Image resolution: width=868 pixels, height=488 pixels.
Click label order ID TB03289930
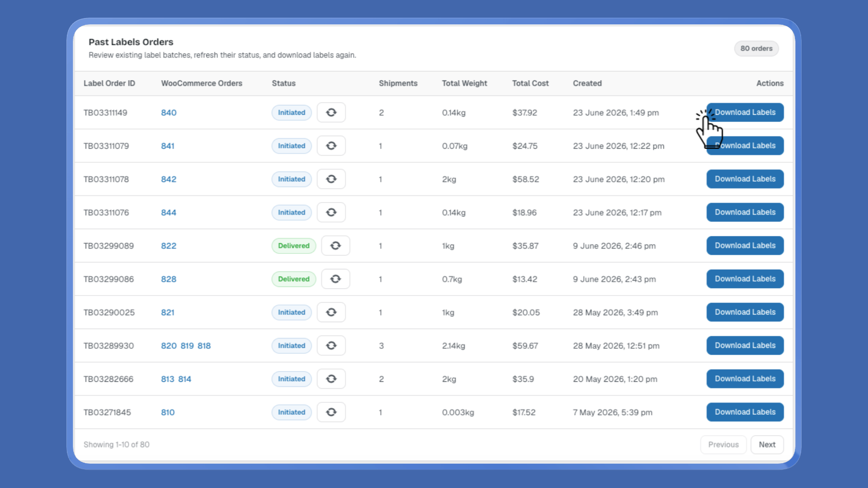pos(108,346)
